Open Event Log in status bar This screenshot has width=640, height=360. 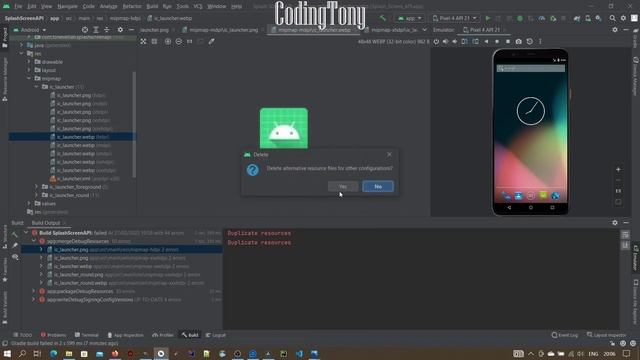click(x=564, y=335)
